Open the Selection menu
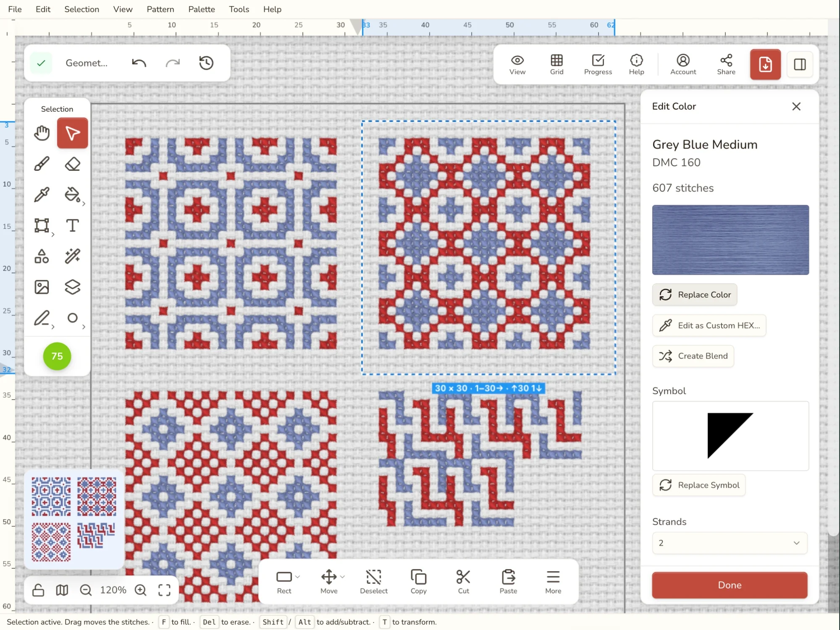The height and width of the screenshot is (630, 840). pyautogui.click(x=82, y=9)
